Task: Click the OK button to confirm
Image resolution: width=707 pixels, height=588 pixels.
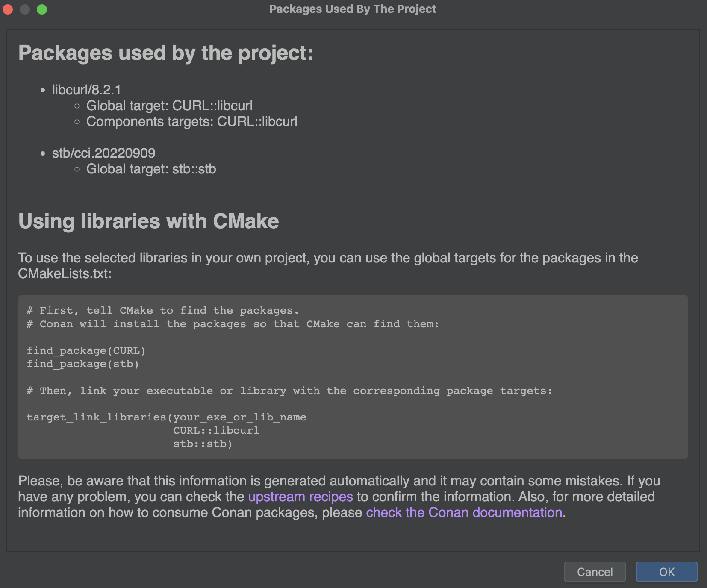Action: point(666,572)
